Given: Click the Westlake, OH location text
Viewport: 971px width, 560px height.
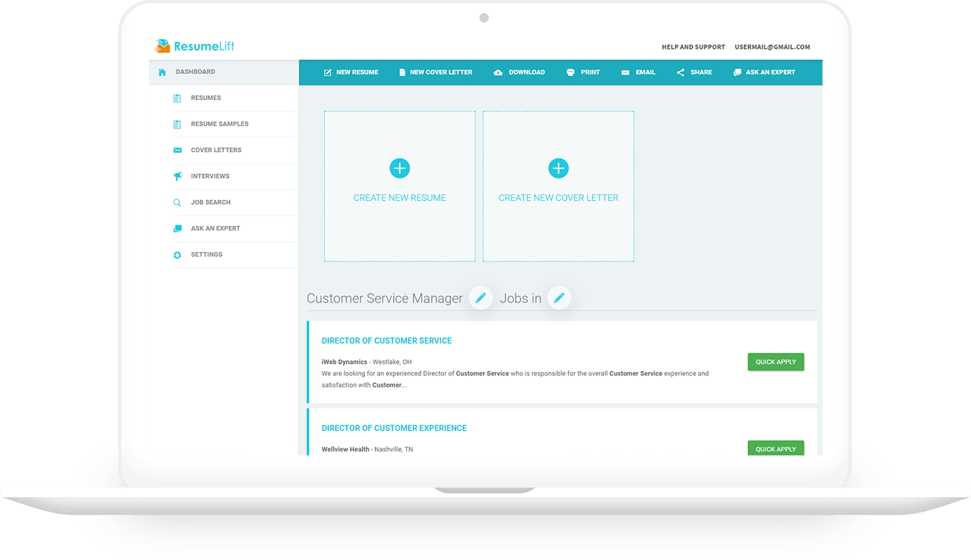Looking at the screenshot, I should coord(392,362).
